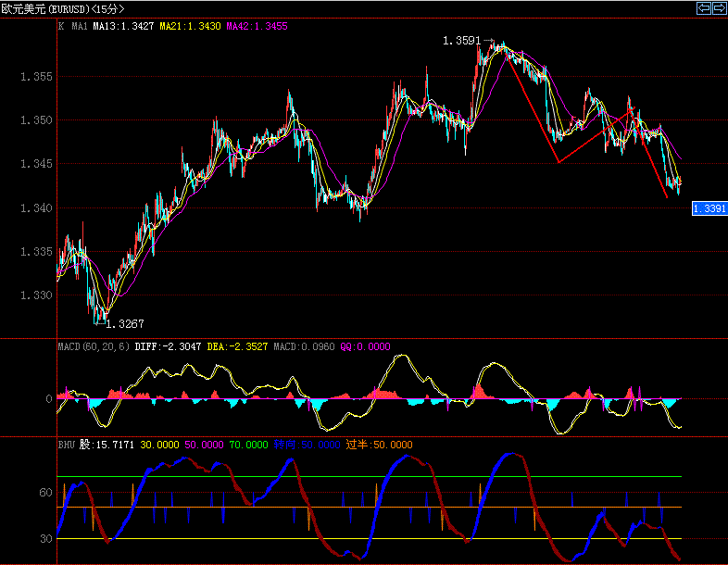Click the orange 过半:50.0000 label
728x565 pixels.
click(x=380, y=445)
